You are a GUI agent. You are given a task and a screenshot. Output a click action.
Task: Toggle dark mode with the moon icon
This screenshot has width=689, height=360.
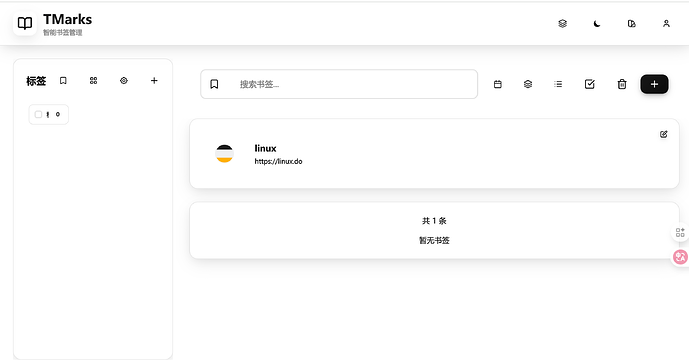[x=597, y=24]
